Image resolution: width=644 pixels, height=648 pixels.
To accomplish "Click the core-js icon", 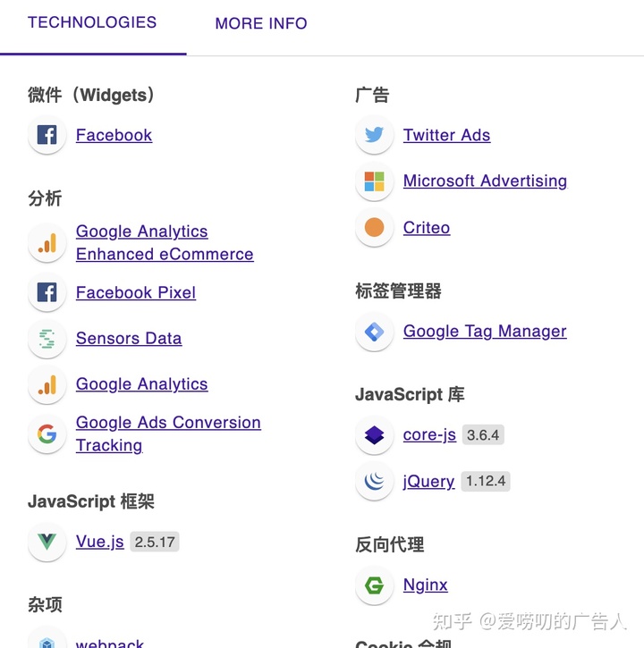I will click(374, 434).
